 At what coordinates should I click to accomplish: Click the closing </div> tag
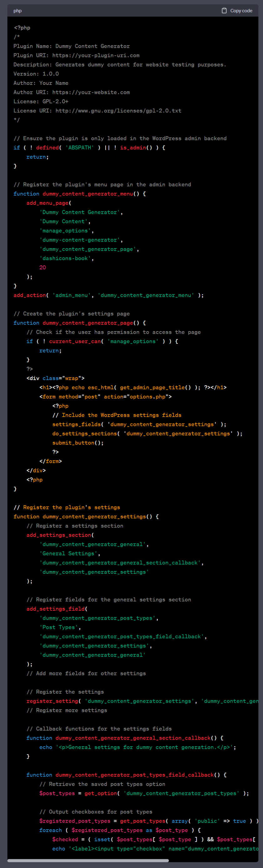point(36,470)
